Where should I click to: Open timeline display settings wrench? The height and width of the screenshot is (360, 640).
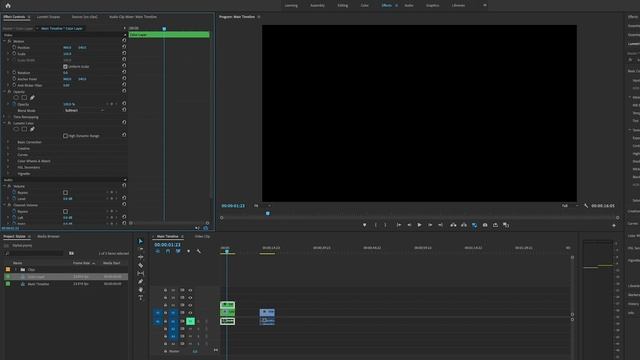point(199,251)
